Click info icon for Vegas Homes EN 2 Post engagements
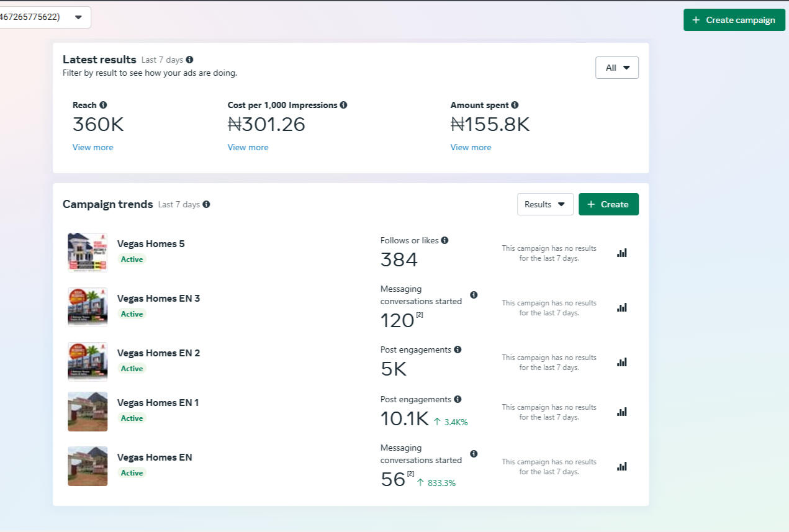This screenshot has height=532, width=789. (458, 349)
